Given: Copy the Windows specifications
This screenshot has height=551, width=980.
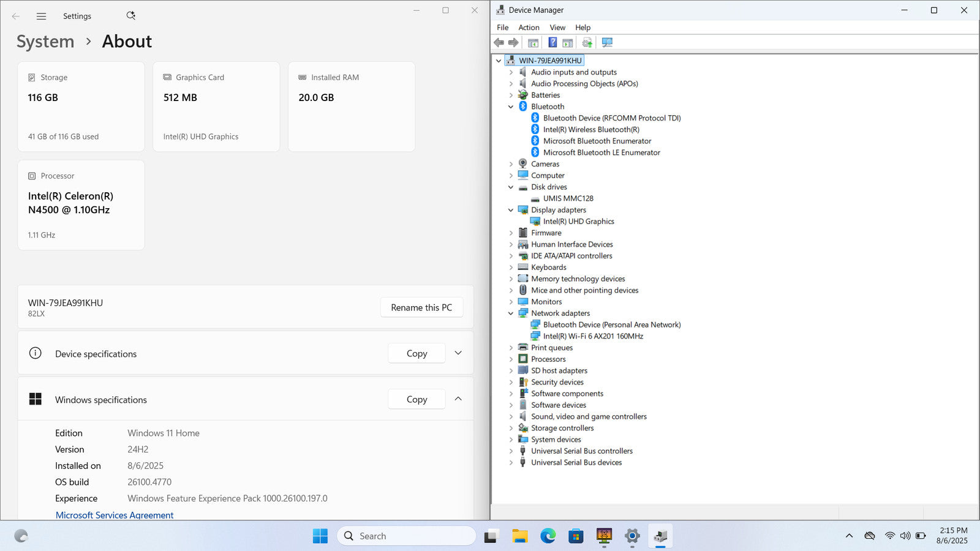Looking at the screenshot, I should point(417,399).
